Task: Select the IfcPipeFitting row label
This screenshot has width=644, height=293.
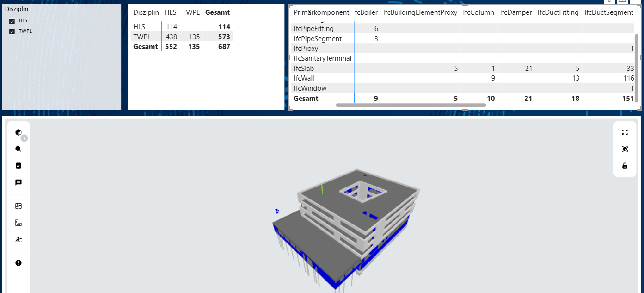Action: (x=313, y=29)
